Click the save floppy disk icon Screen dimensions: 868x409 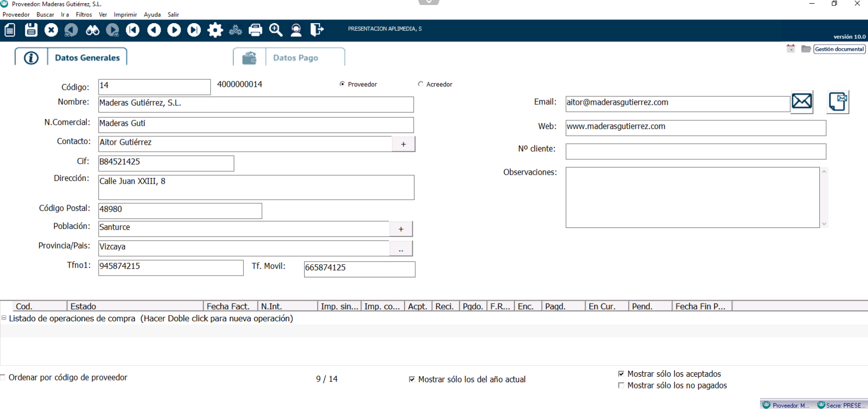(31, 30)
